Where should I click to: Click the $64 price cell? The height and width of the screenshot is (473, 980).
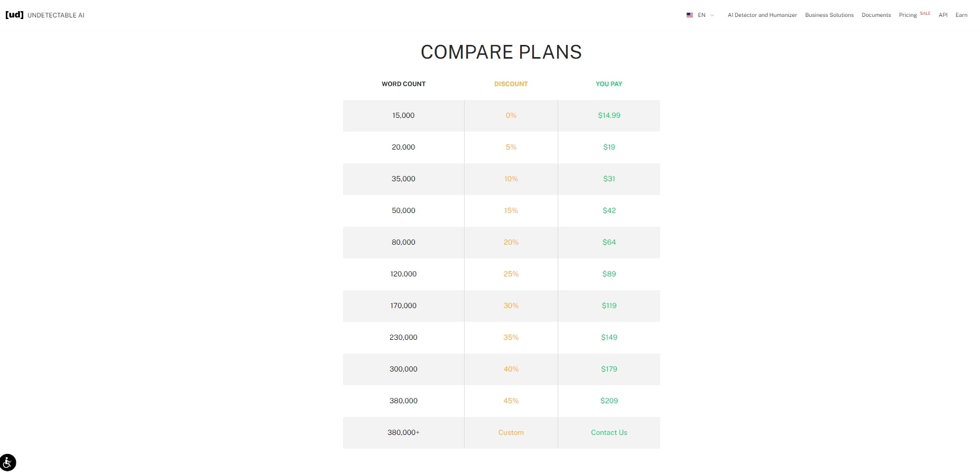click(x=609, y=242)
